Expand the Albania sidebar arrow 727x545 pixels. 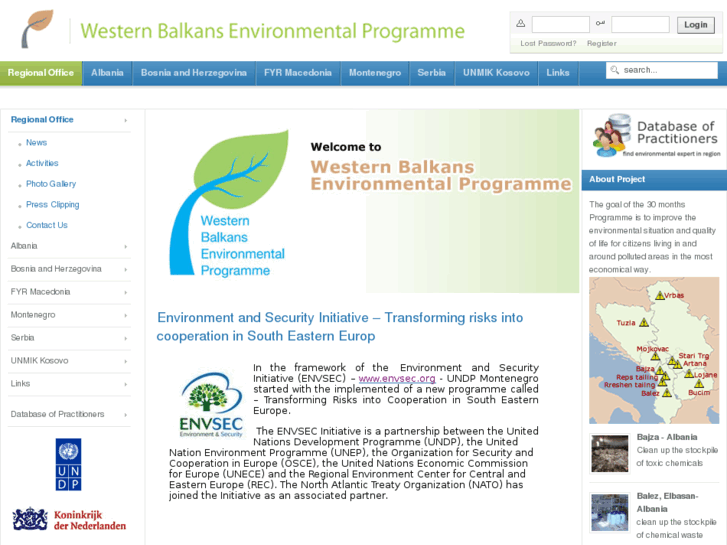tap(126, 247)
